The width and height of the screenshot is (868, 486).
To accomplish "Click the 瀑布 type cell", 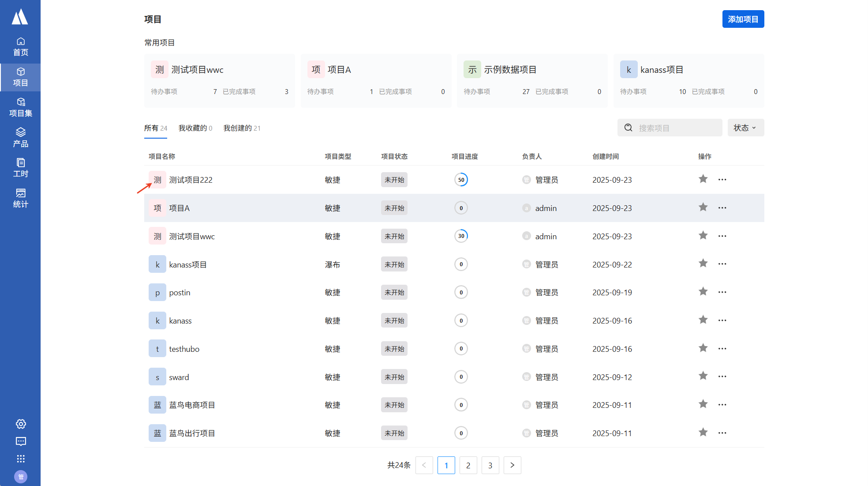I will 332,264.
